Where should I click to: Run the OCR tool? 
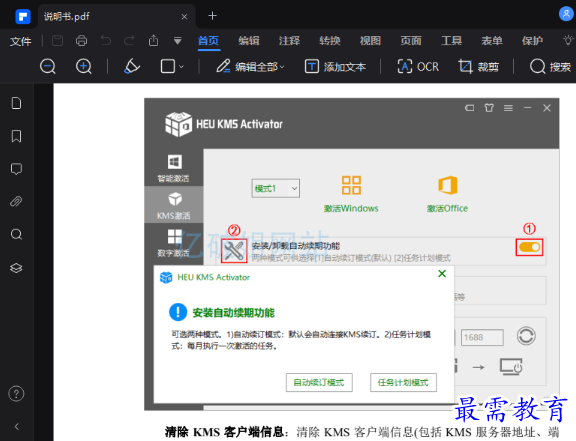pyautogui.click(x=418, y=67)
